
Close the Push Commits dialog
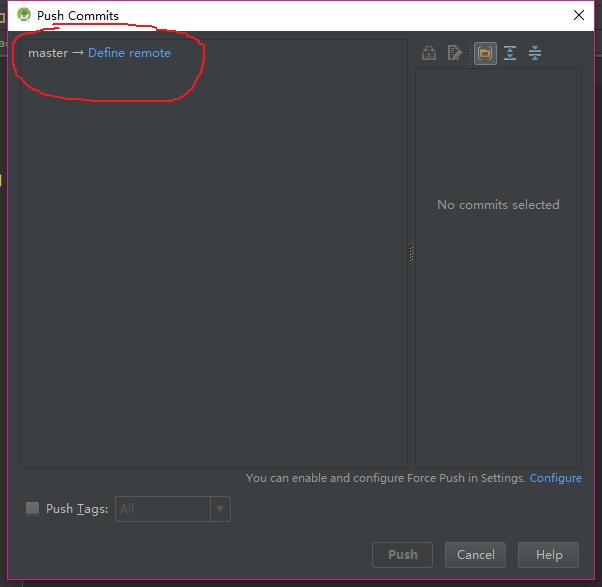pos(579,15)
